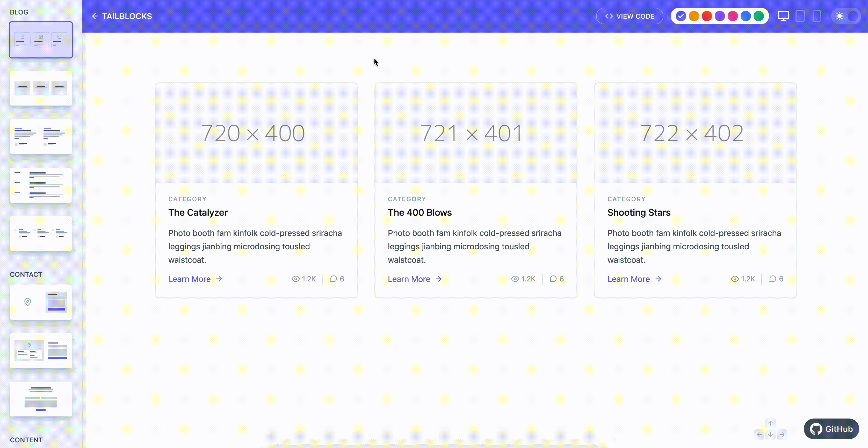The width and height of the screenshot is (868, 448).
Task: Select the first Contact block with map pin
Action: [x=41, y=302]
